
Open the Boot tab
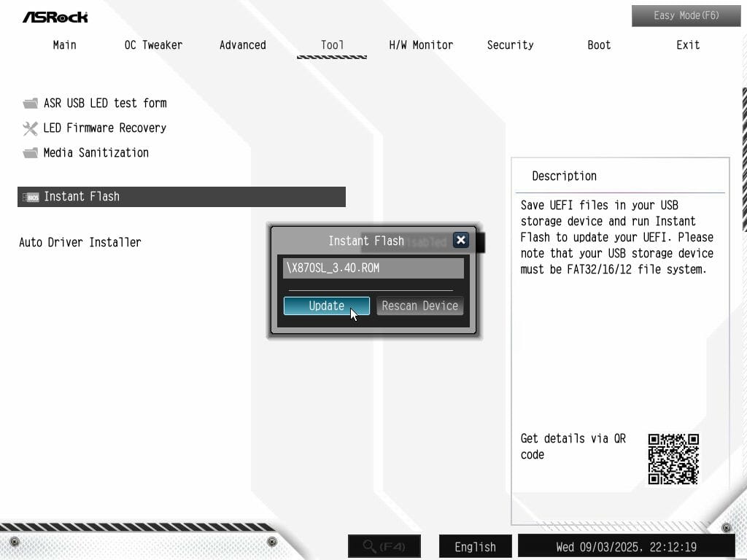(x=599, y=45)
